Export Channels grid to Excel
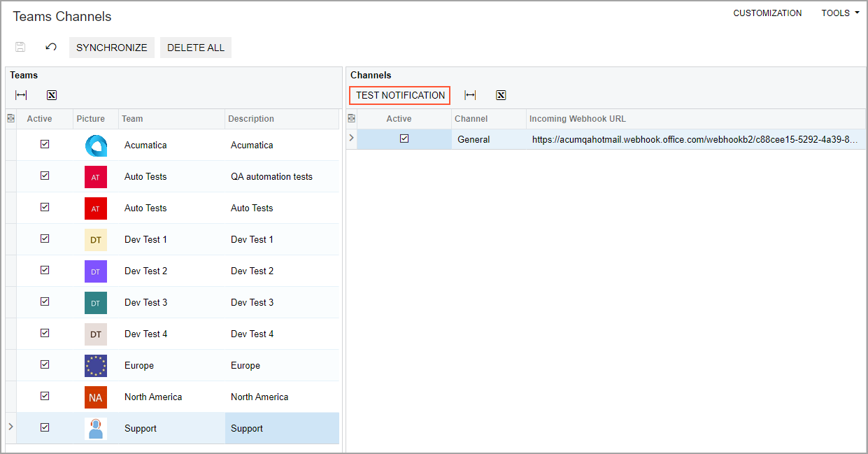 (x=501, y=95)
